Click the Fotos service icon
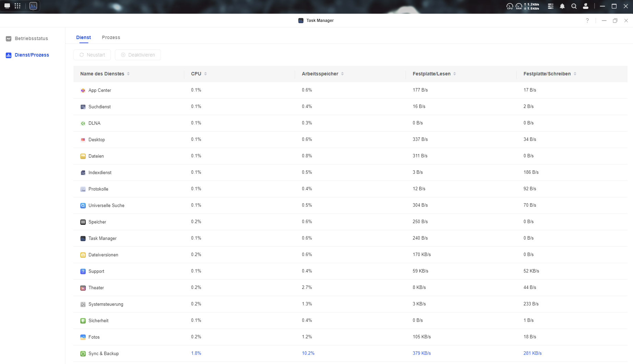This screenshot has width=633, height=364. [x=83, y=337]
